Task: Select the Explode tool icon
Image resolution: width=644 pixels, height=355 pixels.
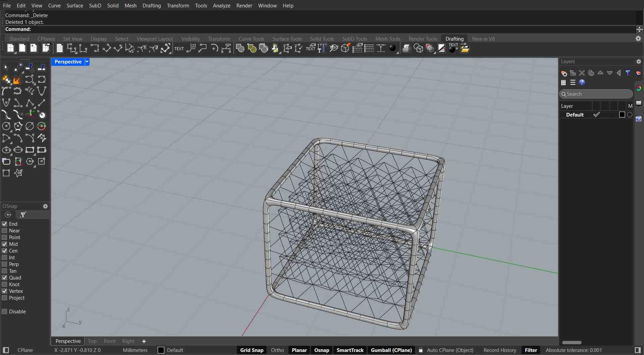Action: 17,80
